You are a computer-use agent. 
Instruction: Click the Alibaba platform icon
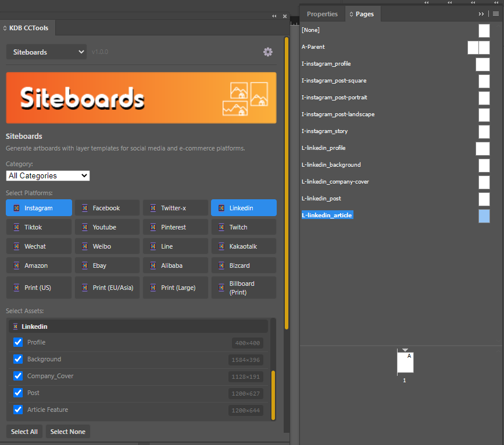click(153, 265)
